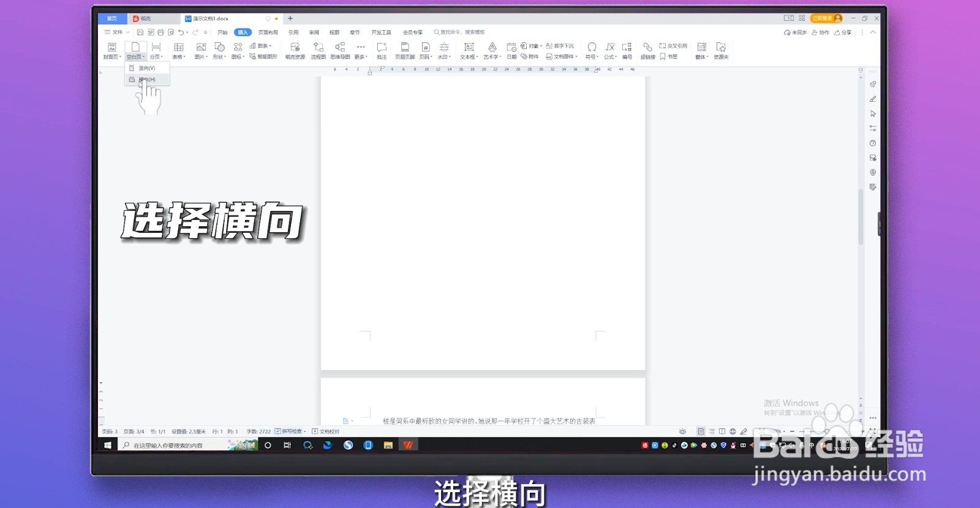Undo the last action
This screenshot has height=508, width=980.
click(x=181, y=32)
